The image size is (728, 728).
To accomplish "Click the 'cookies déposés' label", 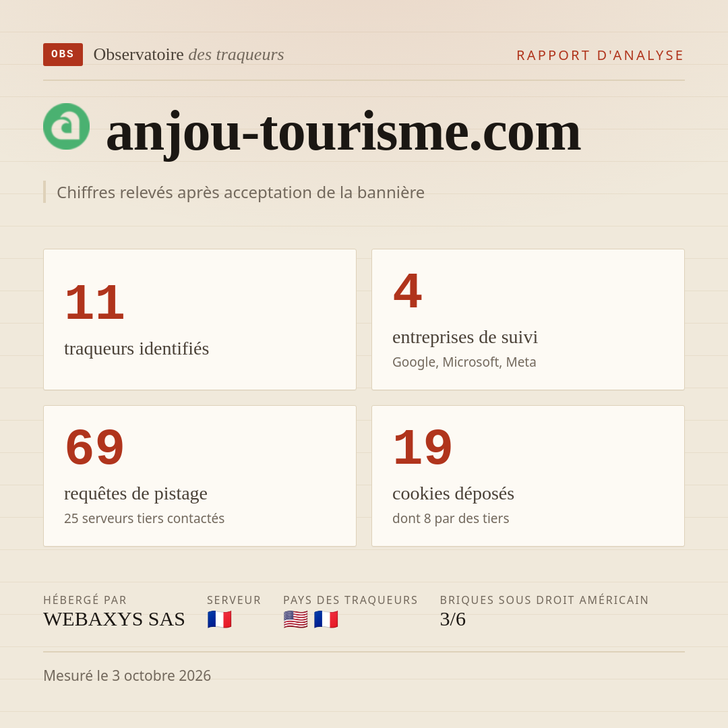I will [453, 493].
